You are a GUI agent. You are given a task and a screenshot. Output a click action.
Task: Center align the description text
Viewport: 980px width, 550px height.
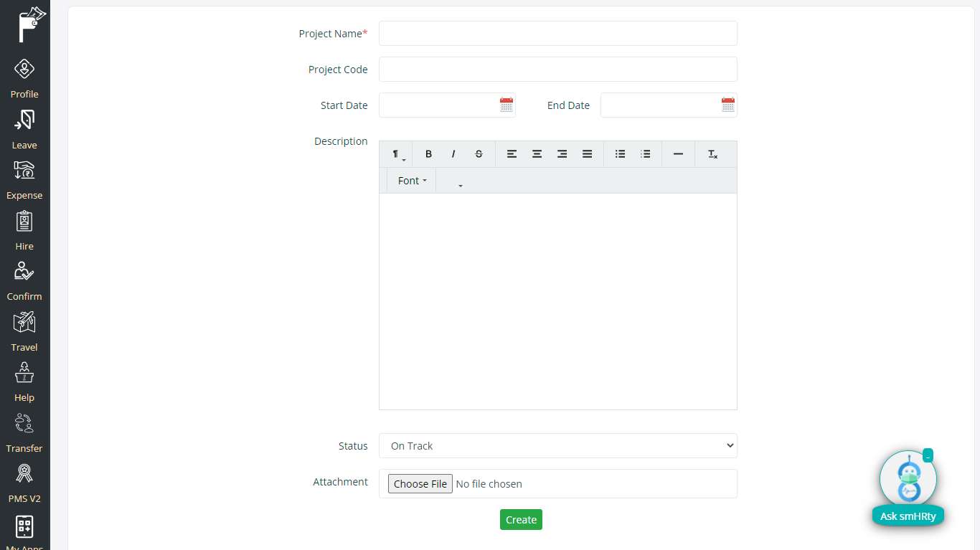click(x=537, y=154)
